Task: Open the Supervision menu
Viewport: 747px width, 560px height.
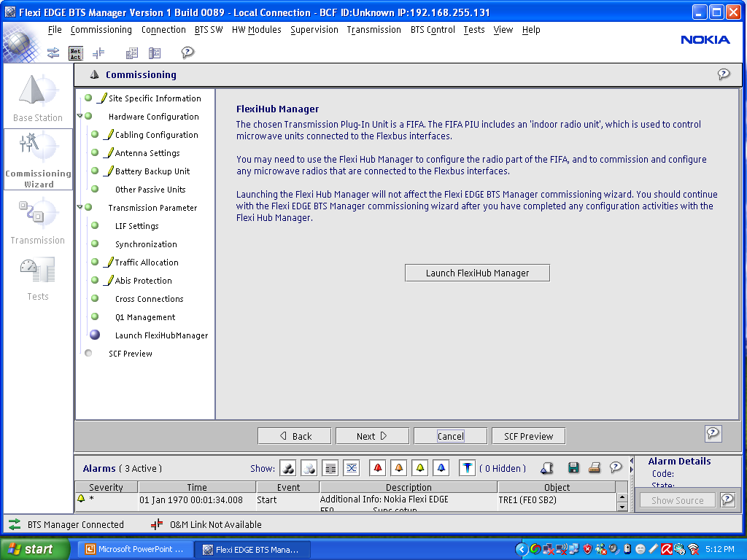Action: 314,30
